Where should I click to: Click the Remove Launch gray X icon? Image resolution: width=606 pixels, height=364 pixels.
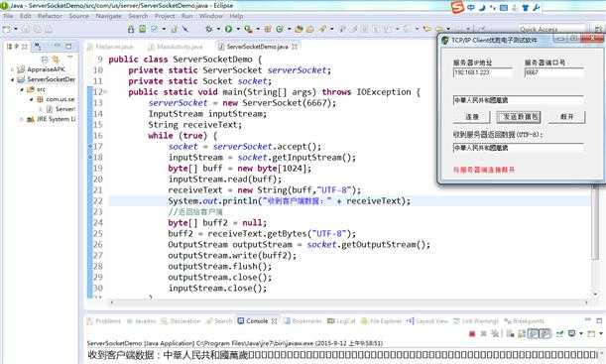pos(483,333)
